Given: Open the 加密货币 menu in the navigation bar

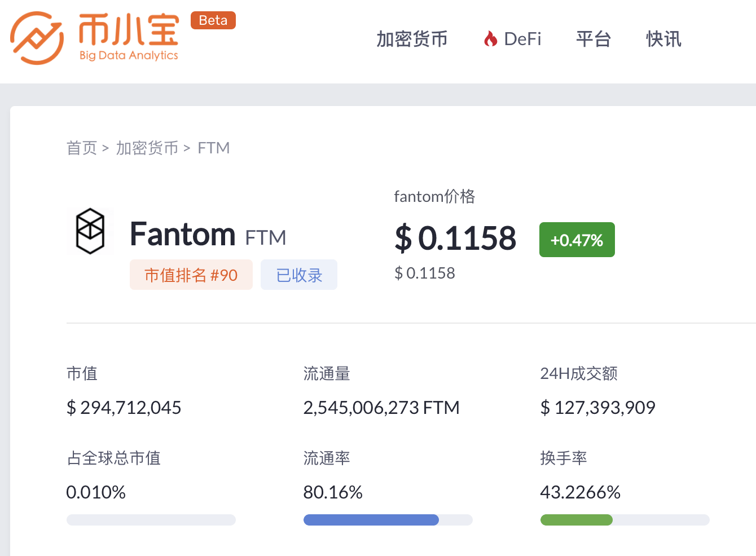Looking at the screenshot, I should point(412,39).
